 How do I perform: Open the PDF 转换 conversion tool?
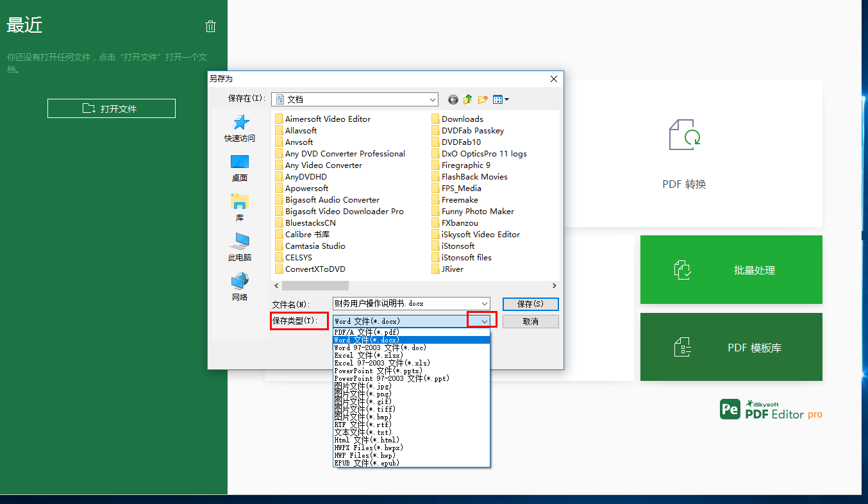683,154
